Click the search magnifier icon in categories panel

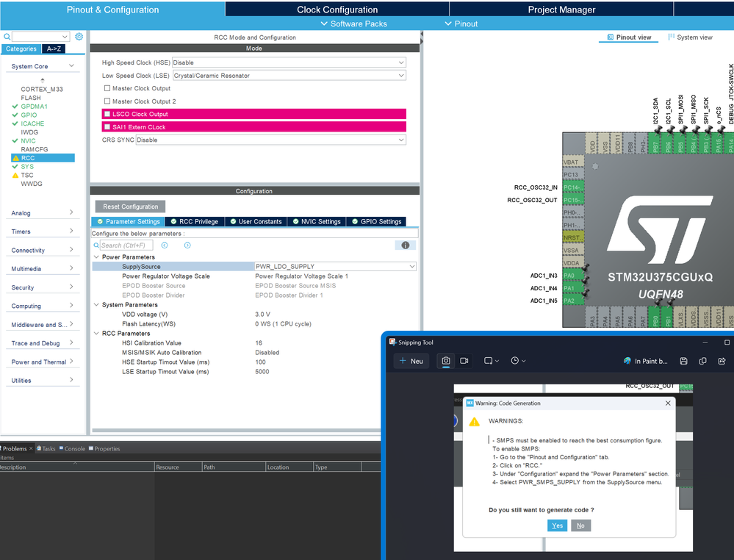point(7,37)
